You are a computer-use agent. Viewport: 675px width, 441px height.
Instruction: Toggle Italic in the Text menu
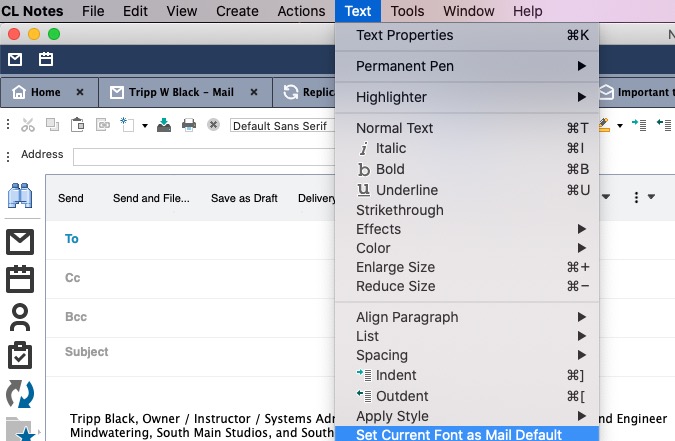pyautogui.click(x=390, y=148)
